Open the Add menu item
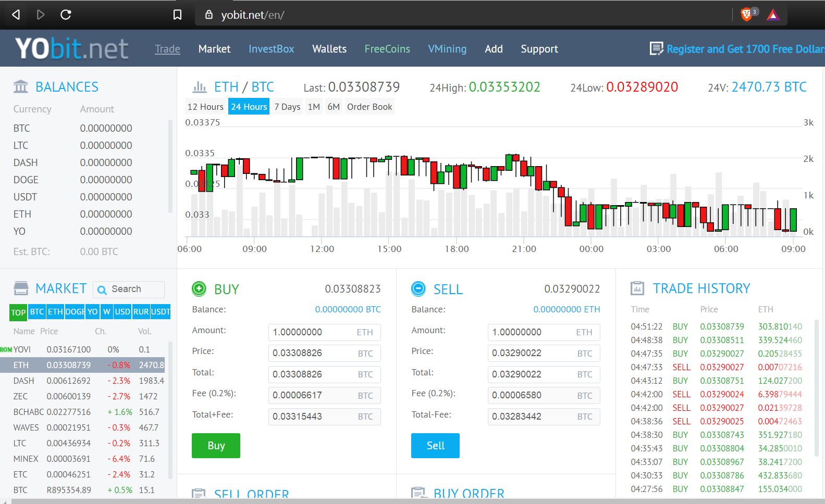Viewport: 825px width, 504px height. 494,49
